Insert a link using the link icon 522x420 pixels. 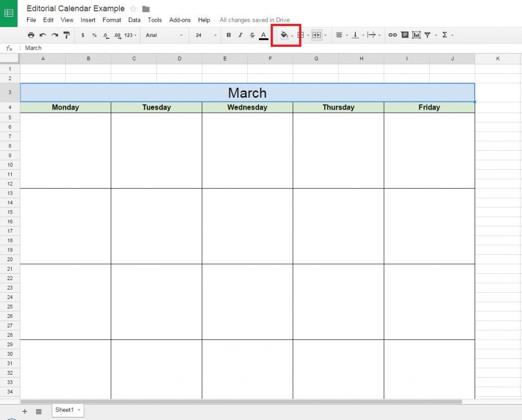[x=393, y=35]
